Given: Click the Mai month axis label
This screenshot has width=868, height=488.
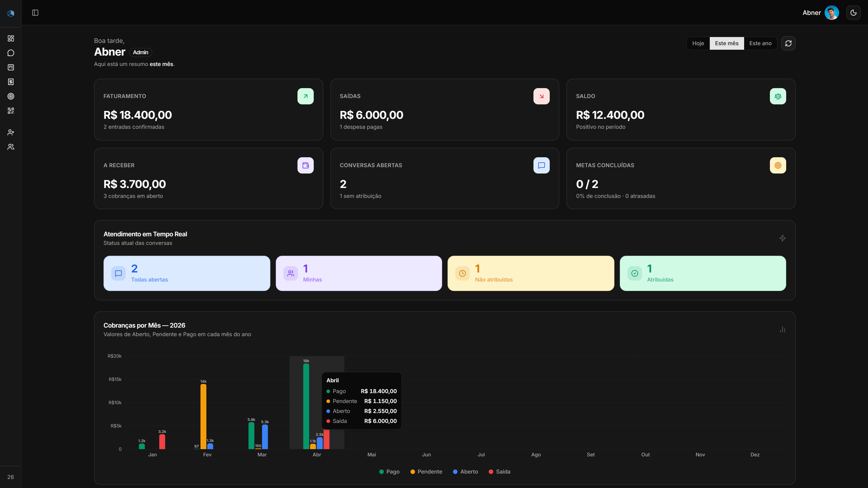Looking at the screenshot, I should coord(371,455).
